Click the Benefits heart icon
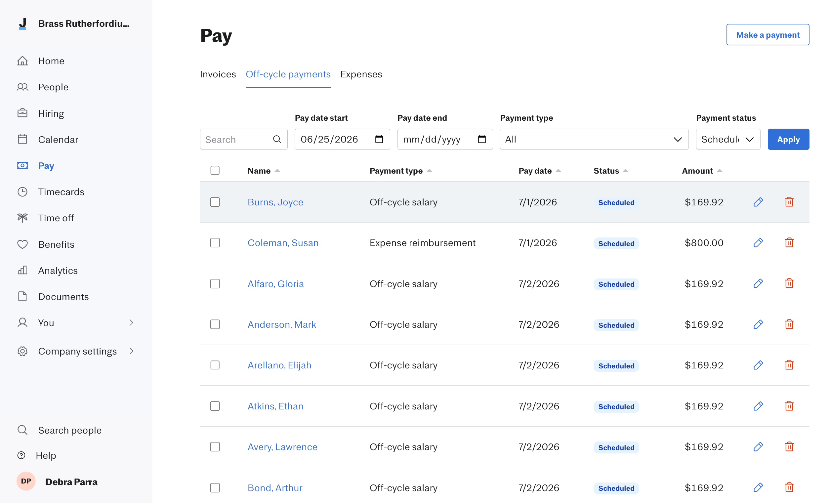The width and height of the screenshot is (830, 504). (22, 245)
